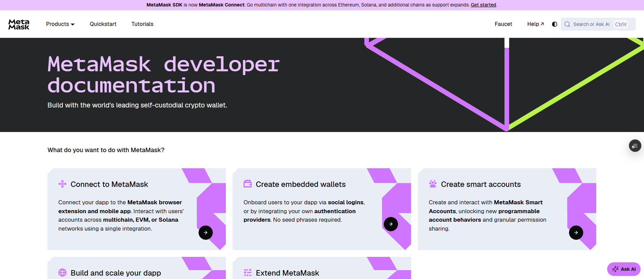Open the floating table-of-contents button

635,146
